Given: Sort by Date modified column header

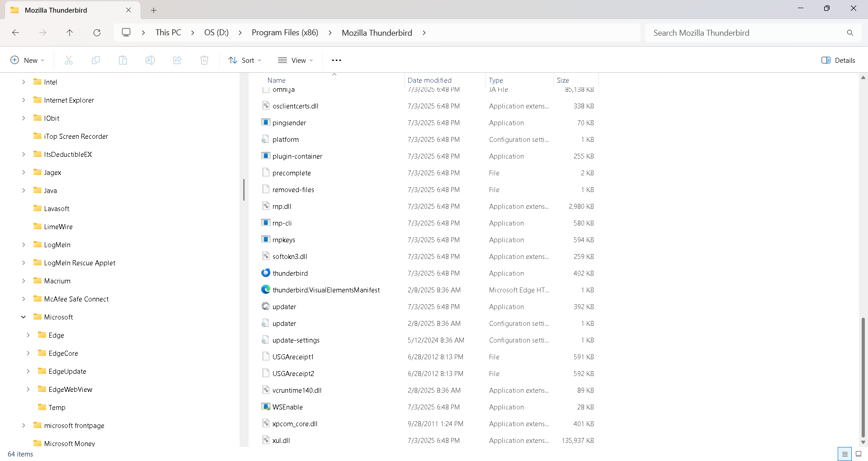Looking at the screenshot, I should (x=429, y=80).
